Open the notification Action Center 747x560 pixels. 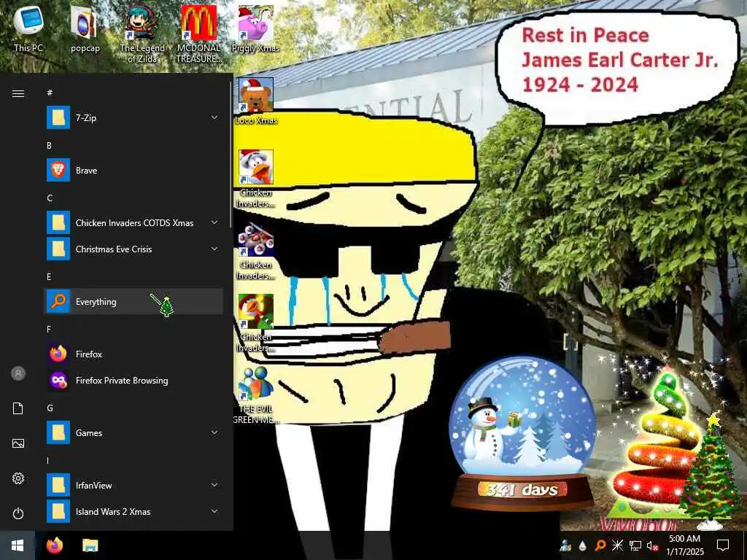point(723,545)
